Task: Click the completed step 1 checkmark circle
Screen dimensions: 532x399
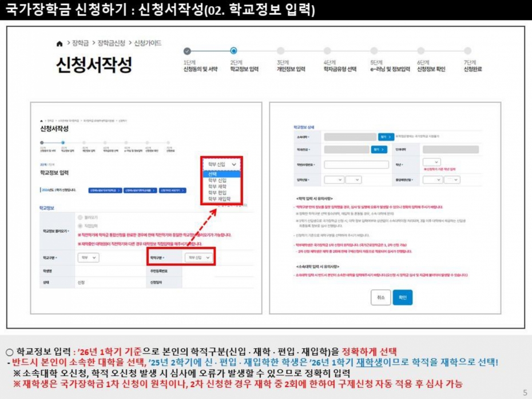Action: (x=187, y=51)
